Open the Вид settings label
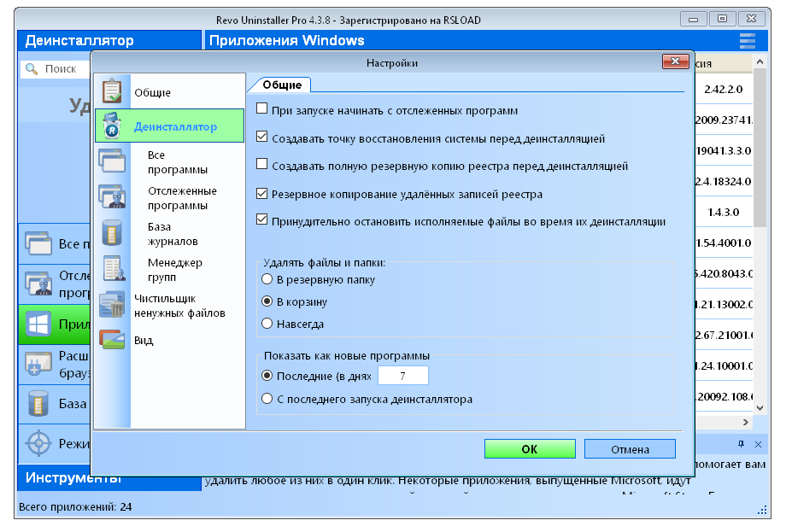Image resolution: width=792 pixels, height=532 pixels. (144, 340)
